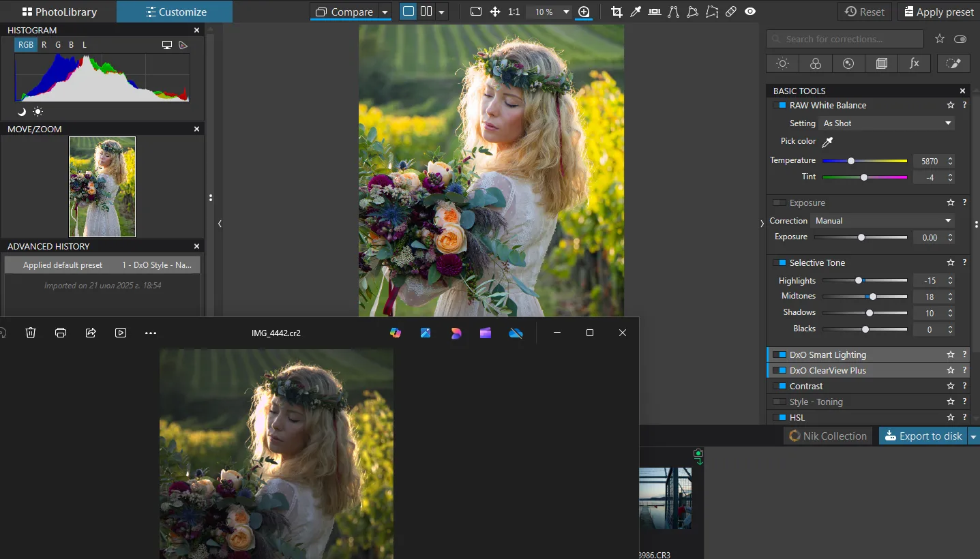980x559 pixels.
Task: Open the view layout dropdown arrow
Action: coord(442,12)
